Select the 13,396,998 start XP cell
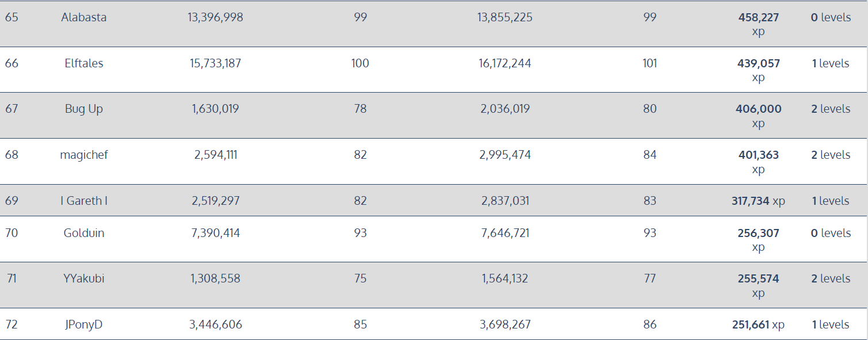 216,17
